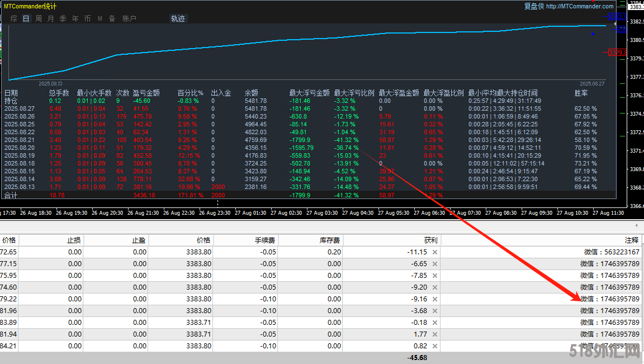This screenshot has width=644, height=364.
Task: Click the 手续费 commission column header
Action: (265, 240)
